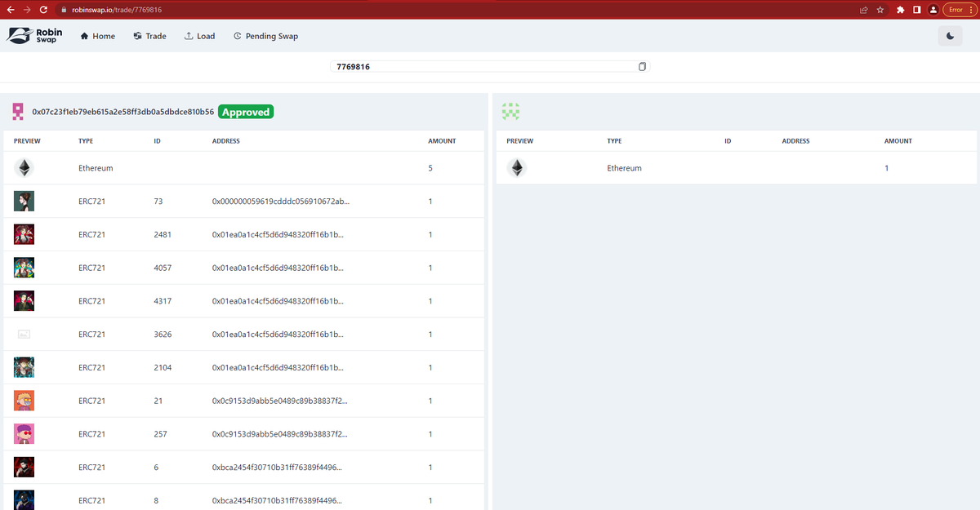Click AMOUNT column header in left table

click(442, 141)
